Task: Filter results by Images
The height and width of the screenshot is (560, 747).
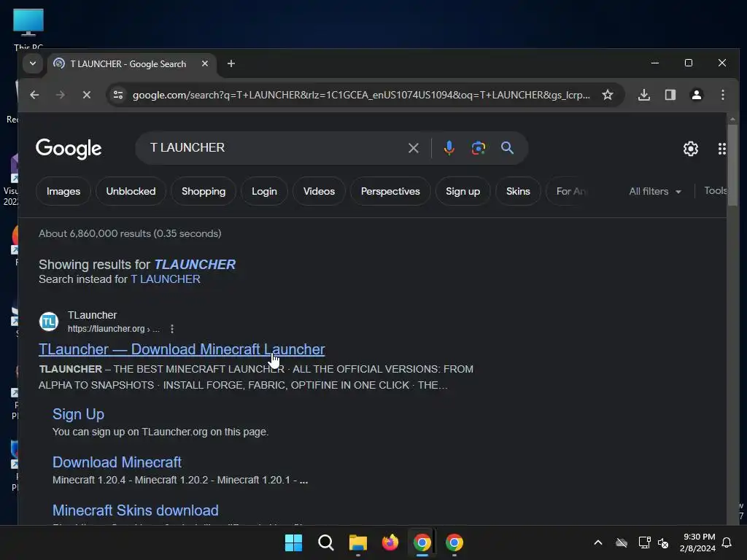Action: tap(63, 191)
